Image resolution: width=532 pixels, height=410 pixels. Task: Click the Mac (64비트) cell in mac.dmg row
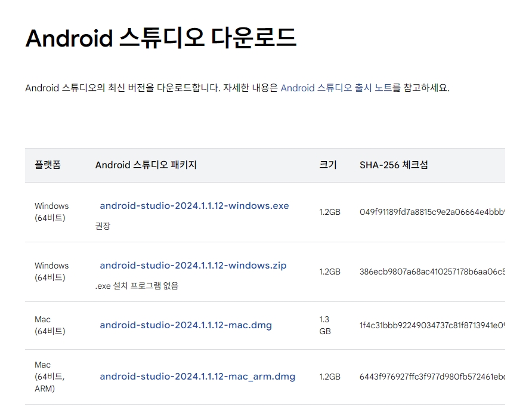click(50, 325)
